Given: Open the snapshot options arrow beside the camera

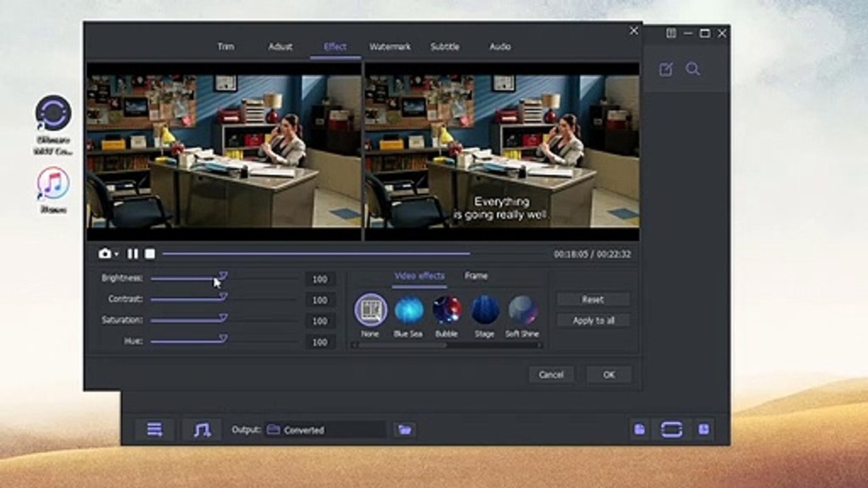Looking at the screenshot, I should 117,254.
